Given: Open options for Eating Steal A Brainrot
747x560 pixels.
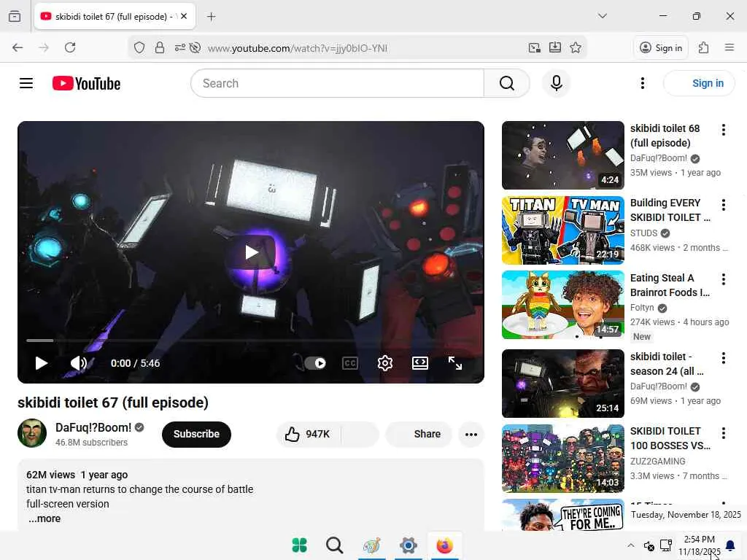Looking at the screenshot, I should [723, 279].
